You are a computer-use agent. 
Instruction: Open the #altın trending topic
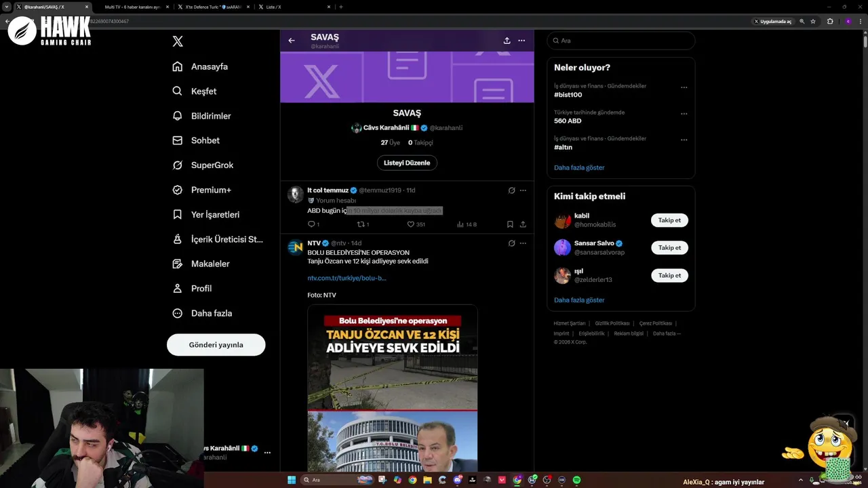click(563, 147)
